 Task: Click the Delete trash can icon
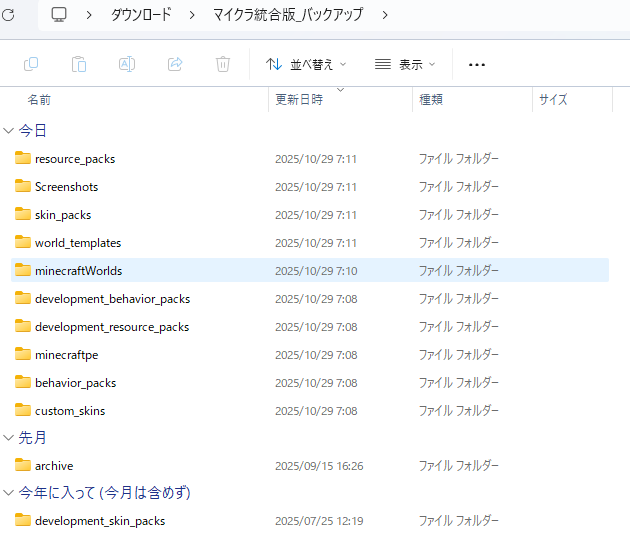click(x=223, y=64)
